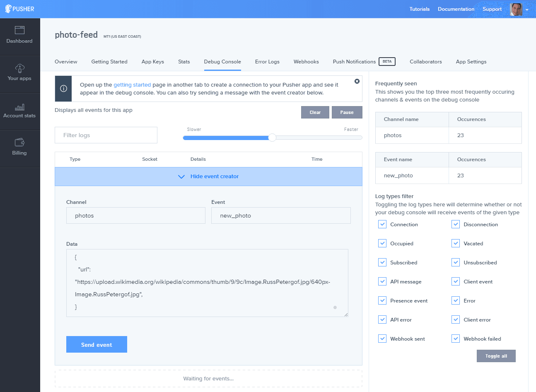
Task: Toggle the Webhook failed checkbox
Action: 456,339
